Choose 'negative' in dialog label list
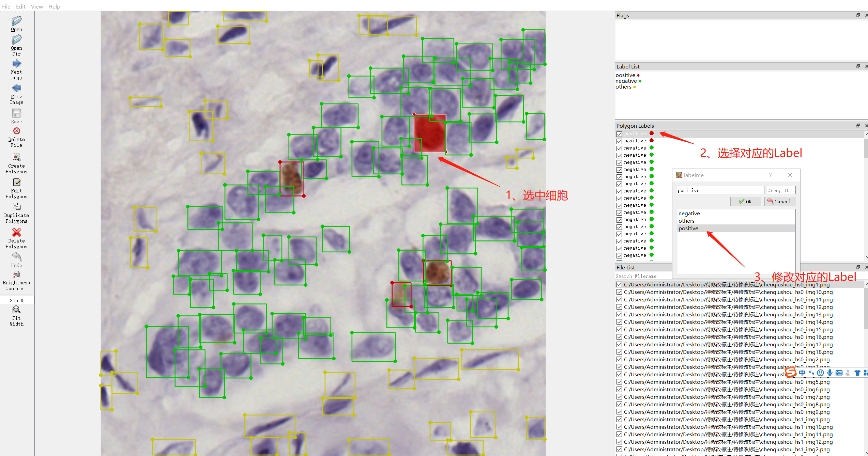868x456 pixels. [736, 213]
